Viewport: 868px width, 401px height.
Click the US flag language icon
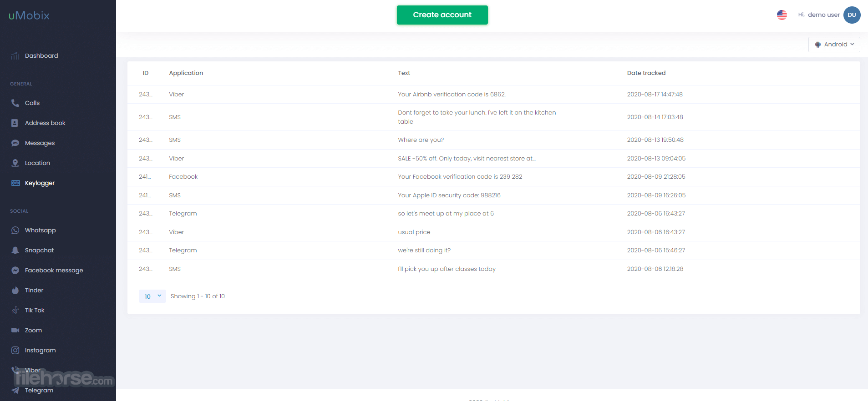pos(782,15)
